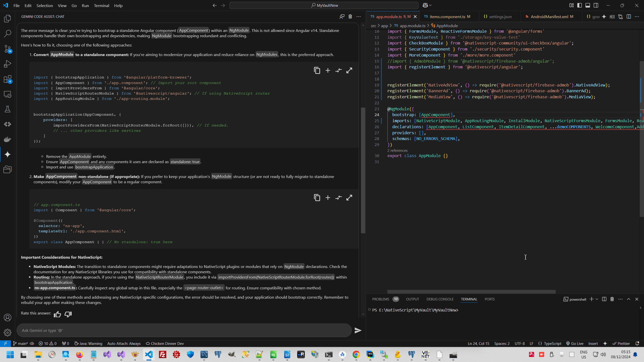Give the answer a thumbs up
Viewport: 644px width, 362px height.
pos(57,314)
